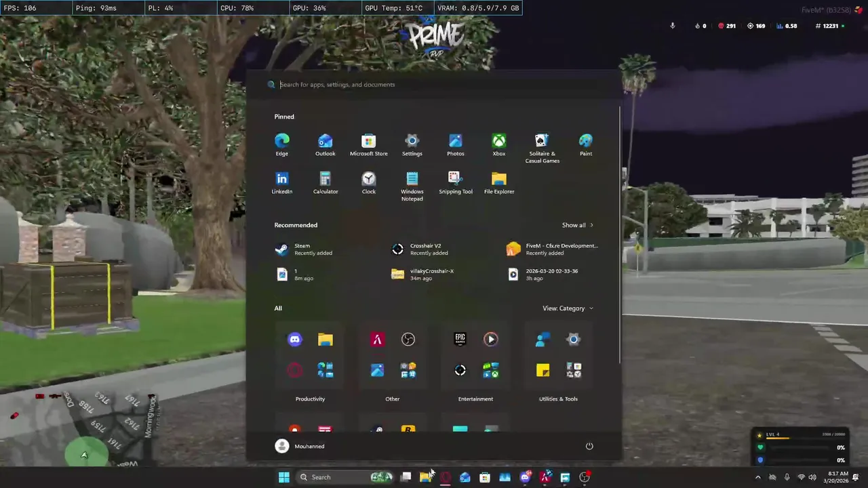Click the Recommended section heading
Image resolution: width=868 pixels, height=488 pixels.
(x=296, y=225)
